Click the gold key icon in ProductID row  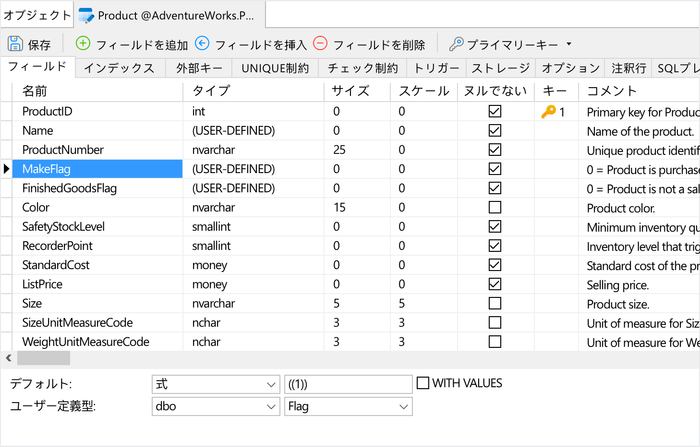(x=548, y=112)
